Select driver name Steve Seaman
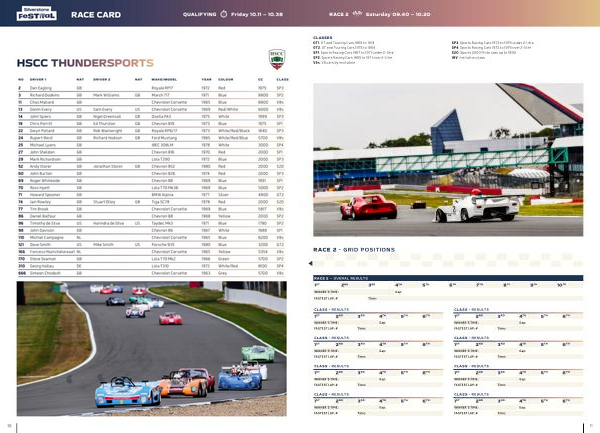600x433 pixels. point(43,259)
